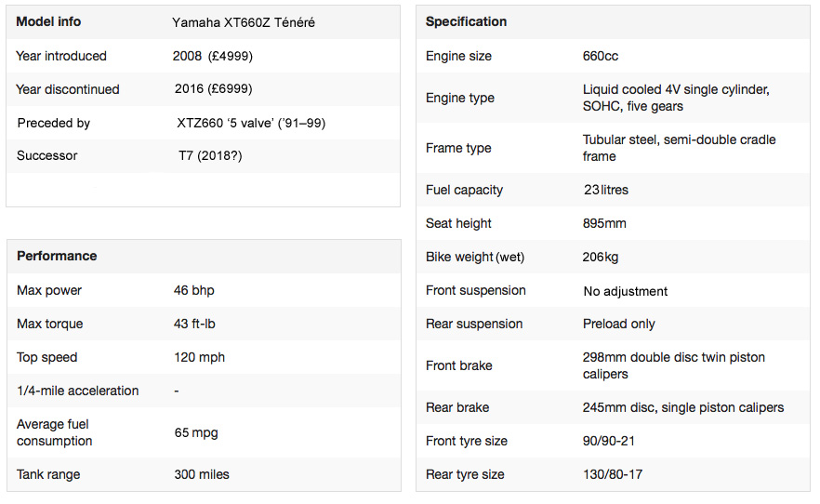Click the 65 mpg fuel consumption value
820x504 pixels.
(196, 432)
